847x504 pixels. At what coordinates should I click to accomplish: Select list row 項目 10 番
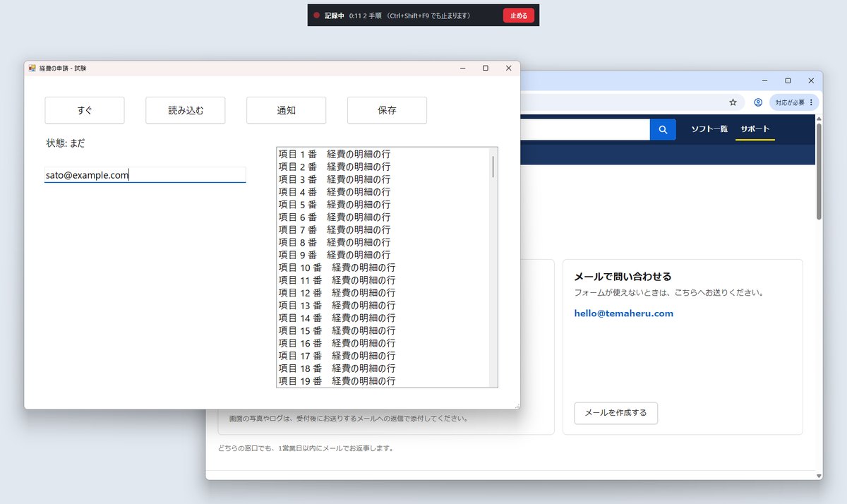click(382, 268)
